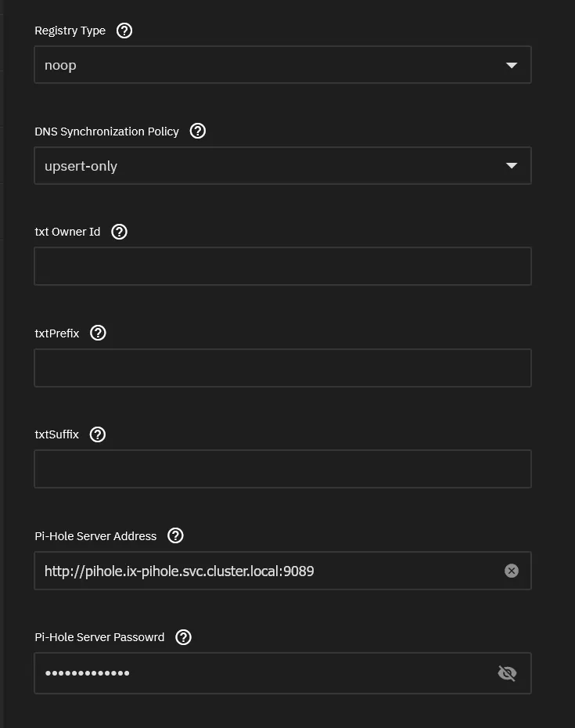The height and width of the screenshot is (728, 575).
Task: Click the empty txtSuffix field
Action: tap(282, 468)
